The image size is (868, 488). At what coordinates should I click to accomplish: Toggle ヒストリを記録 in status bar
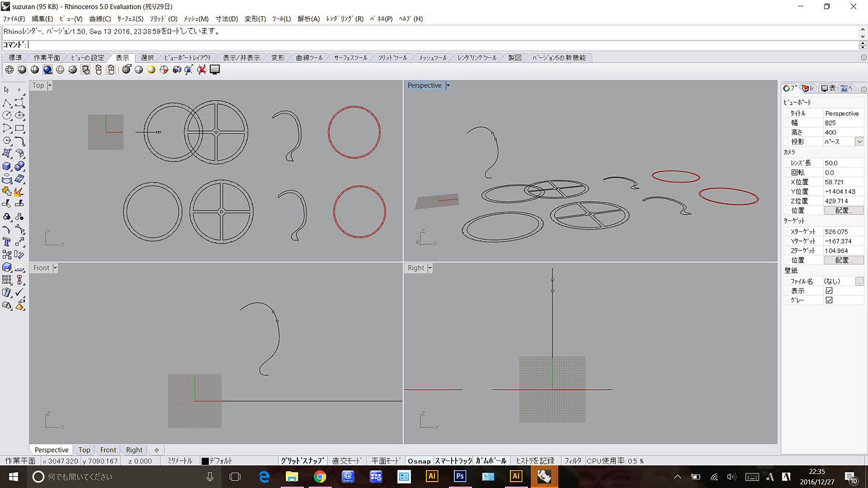(535, 461)
